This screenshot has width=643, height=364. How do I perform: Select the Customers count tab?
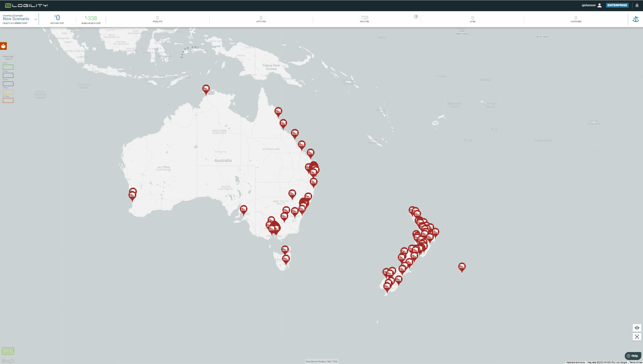click(x=576, y=19)
